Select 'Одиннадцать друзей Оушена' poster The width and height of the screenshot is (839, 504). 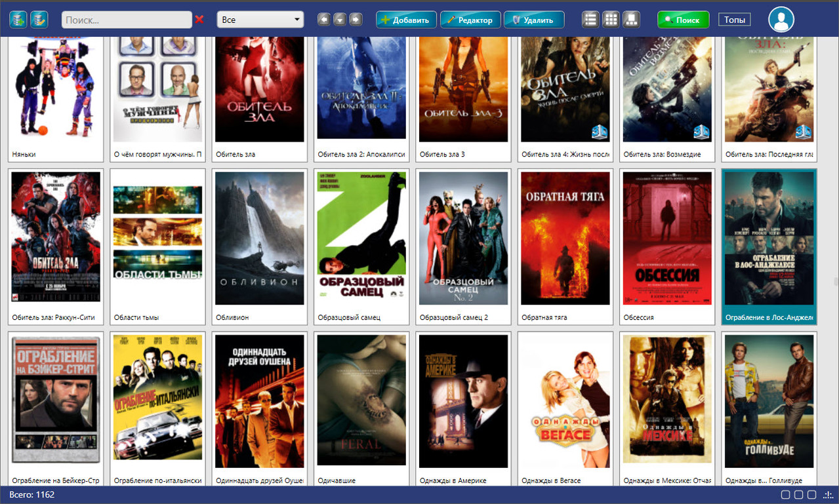[260, 401]
